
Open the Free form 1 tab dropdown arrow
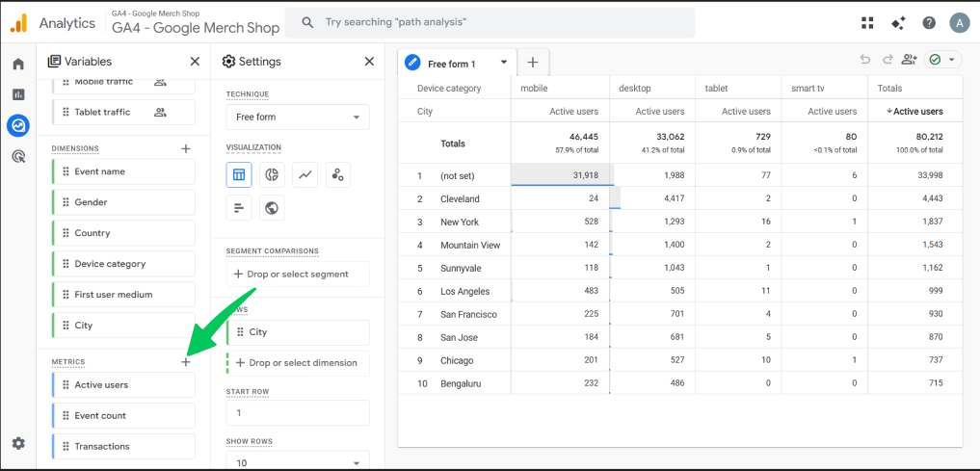(x=504, y=63)
